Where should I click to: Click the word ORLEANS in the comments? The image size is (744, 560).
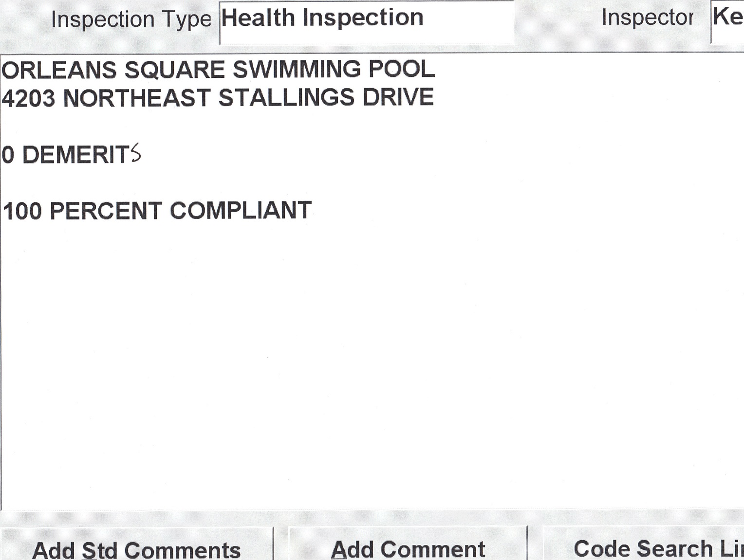pyautogui.click(x=59, y=70)
